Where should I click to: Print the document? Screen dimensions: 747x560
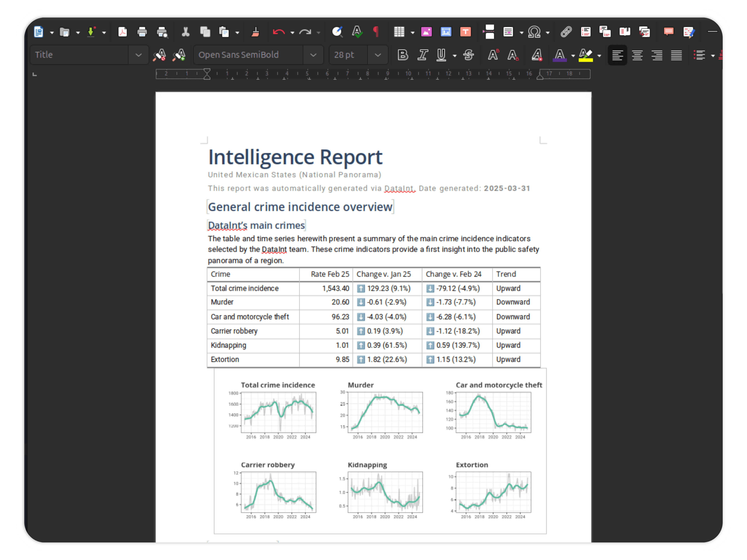(142, 32)
